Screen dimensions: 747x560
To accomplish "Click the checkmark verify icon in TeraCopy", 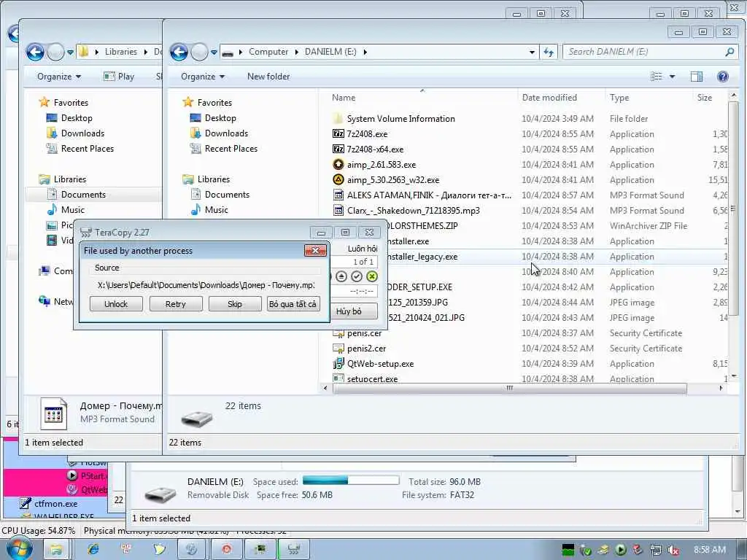I will coord(356,276).
